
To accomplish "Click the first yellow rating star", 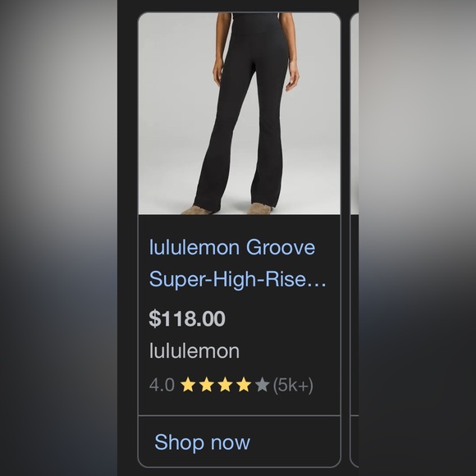I will tap(188, 385).
